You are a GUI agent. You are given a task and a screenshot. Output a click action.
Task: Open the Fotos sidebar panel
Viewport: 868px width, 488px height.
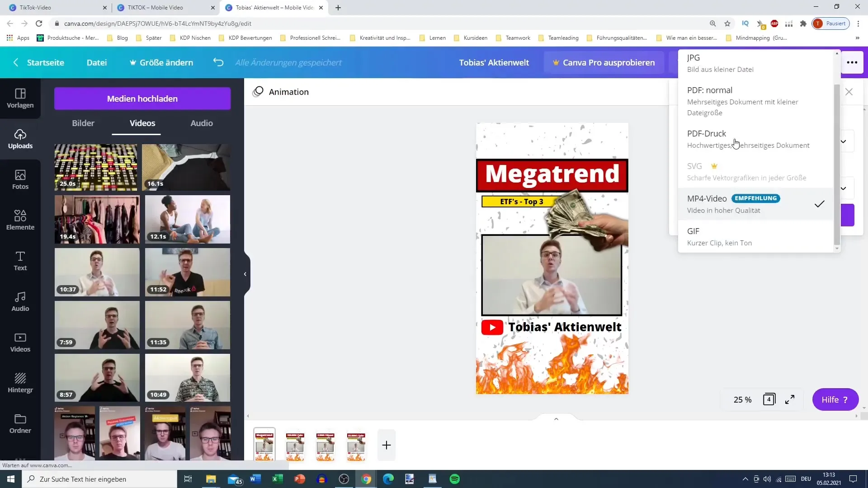[20, 179]
